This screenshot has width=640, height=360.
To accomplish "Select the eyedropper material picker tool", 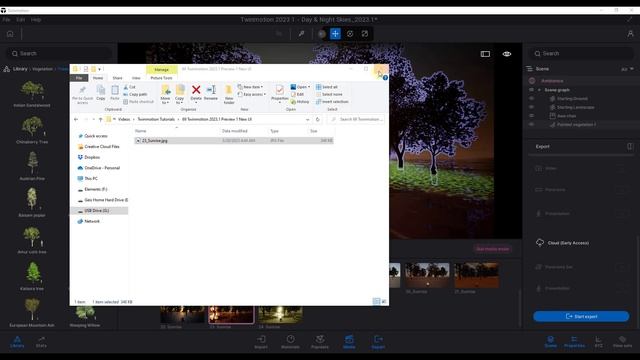I will 301,34.
